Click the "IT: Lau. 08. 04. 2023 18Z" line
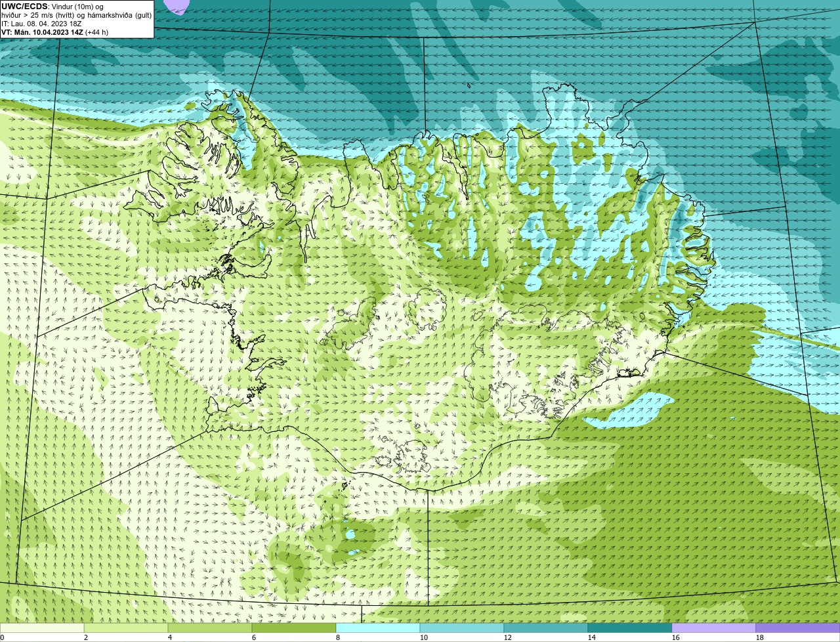The image size is (840, 642). tap(41, 24)
